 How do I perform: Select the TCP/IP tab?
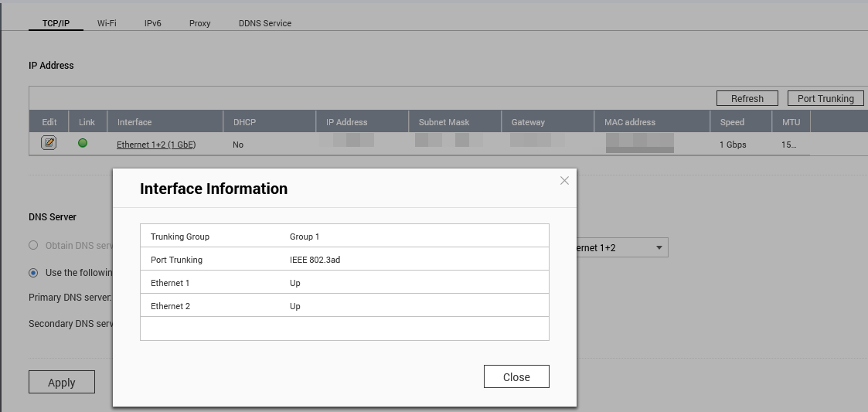(56, 23)
